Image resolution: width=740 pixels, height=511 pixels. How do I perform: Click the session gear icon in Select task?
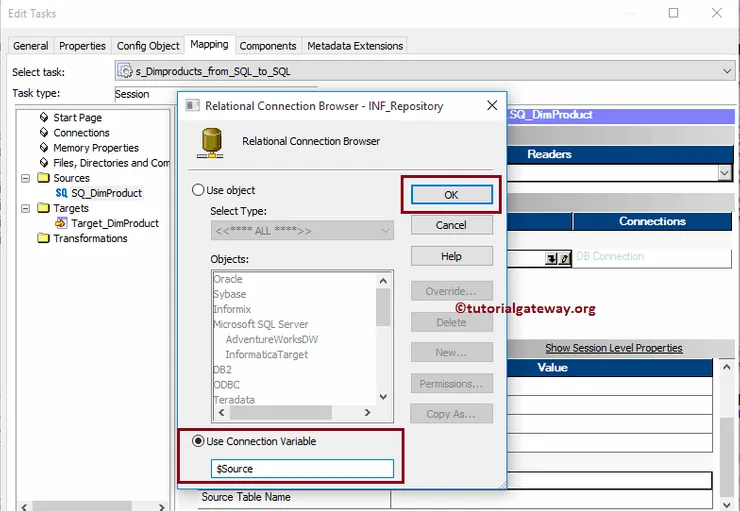click(x=125, y=71)
